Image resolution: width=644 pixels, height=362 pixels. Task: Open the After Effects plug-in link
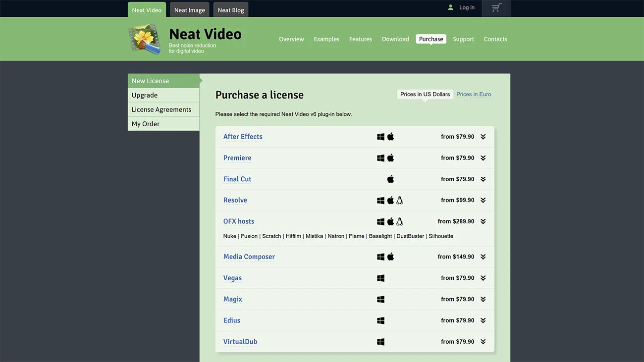click(243, 137)
